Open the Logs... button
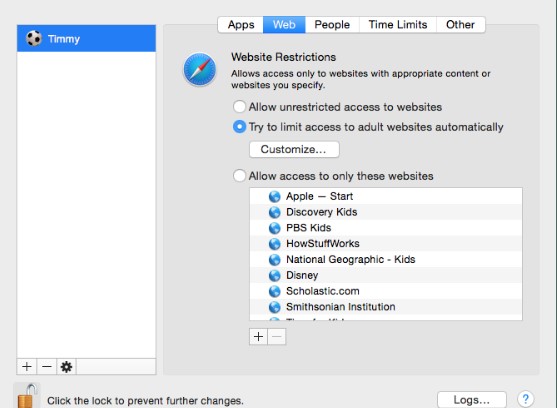 [x=472, y=400]
